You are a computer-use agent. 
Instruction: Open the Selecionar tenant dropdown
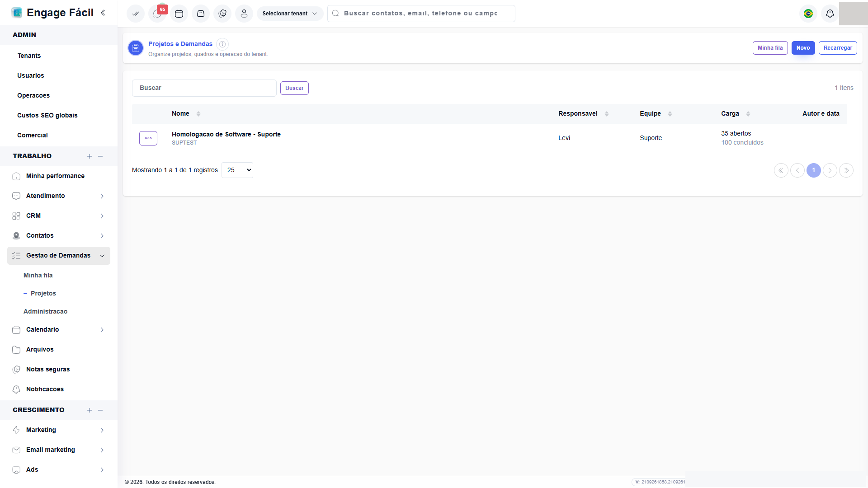[290, 14]
